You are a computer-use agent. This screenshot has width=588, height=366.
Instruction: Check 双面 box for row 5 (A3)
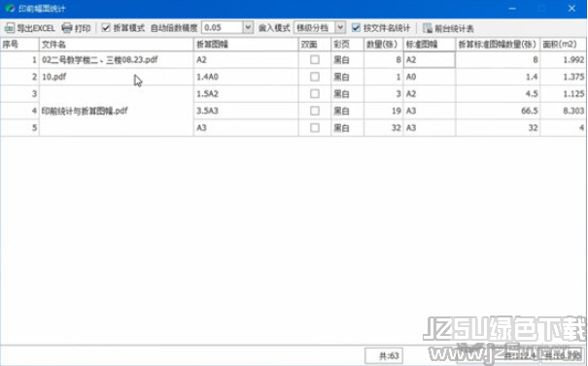click(x=315, y=128)
